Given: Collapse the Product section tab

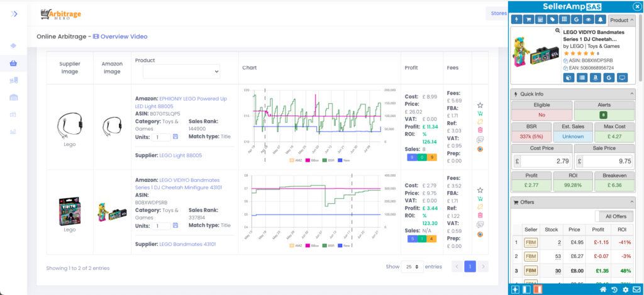Looking at the screenshot, I should pyautogui.click(x=622, y=20).
